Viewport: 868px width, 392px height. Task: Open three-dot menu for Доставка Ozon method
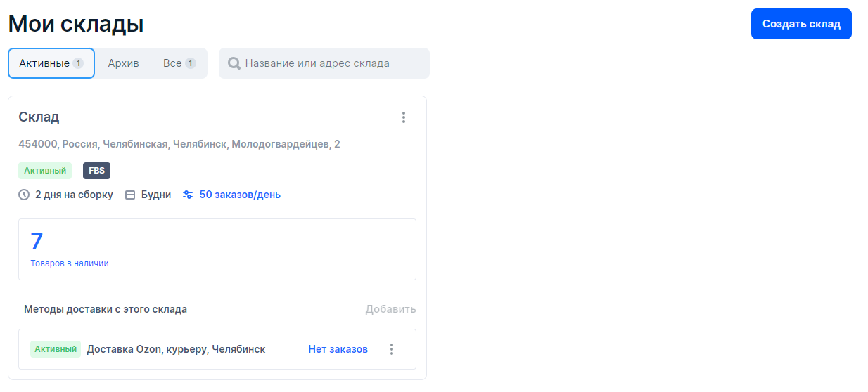(x=392, y=349)
